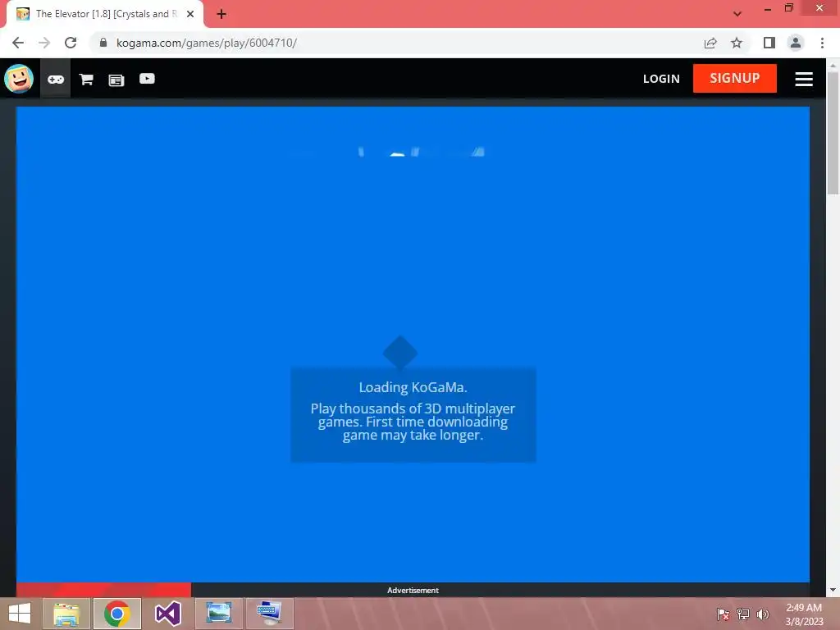Viewport: 840px width, 630px height.
Task: Go forward in browser history
Action: [x=44, y=43]
